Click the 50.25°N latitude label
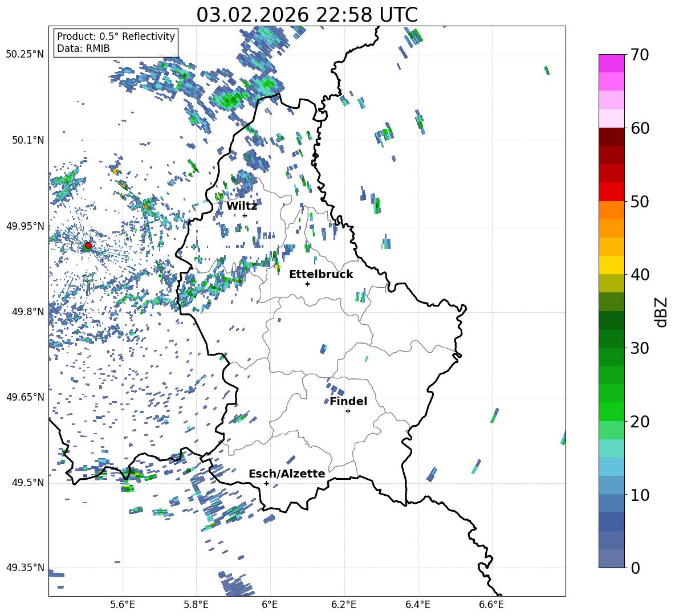 pyautogui.click(x=25, y=55)
